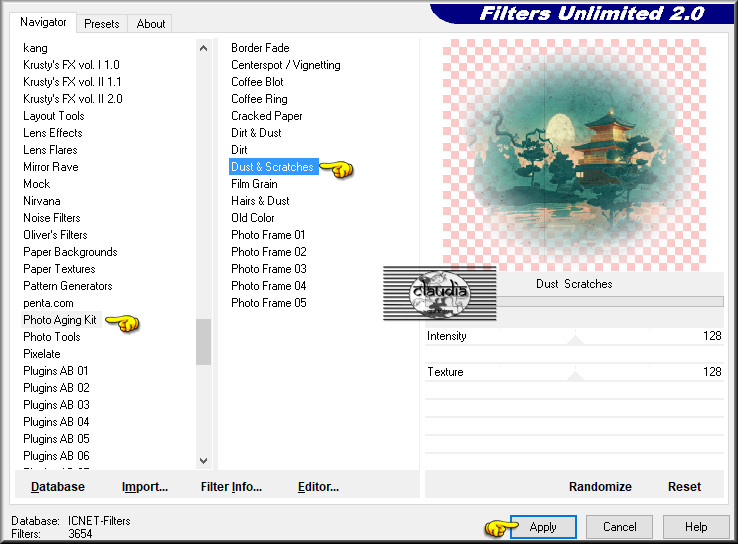This screenshot has width=738, height=544.
Task: Choose the Photo Frame 03 filter
Action: click(268, 269)
